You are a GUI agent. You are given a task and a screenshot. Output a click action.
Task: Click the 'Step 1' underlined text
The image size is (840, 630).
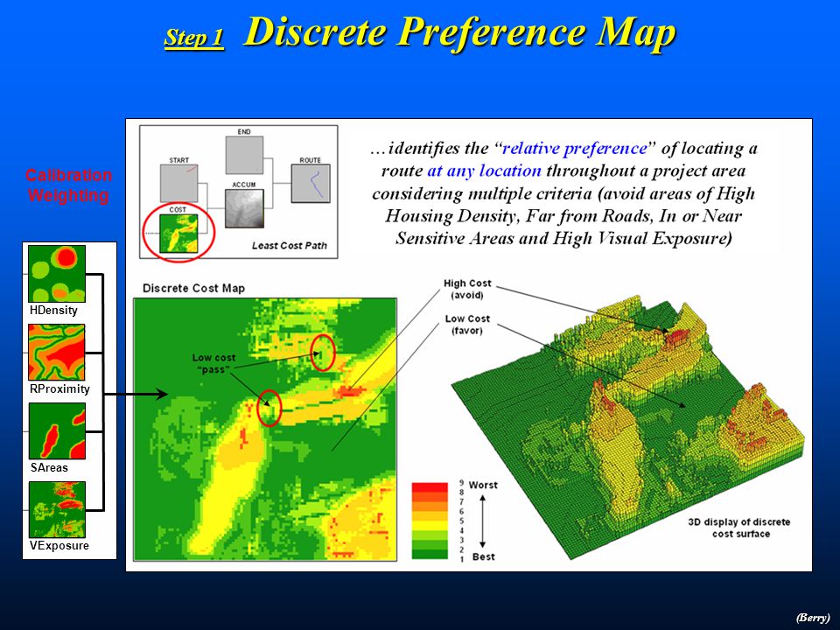coord(194,38)
